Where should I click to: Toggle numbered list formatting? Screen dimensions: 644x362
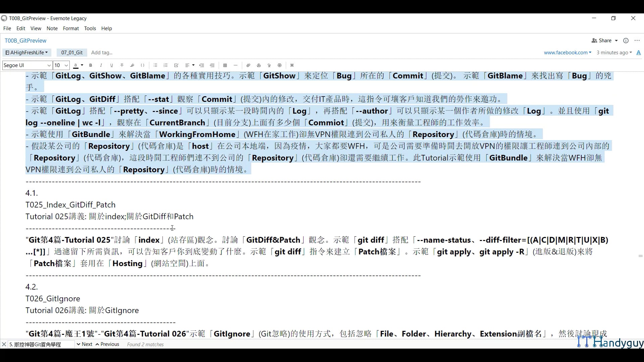pos(165,65)
